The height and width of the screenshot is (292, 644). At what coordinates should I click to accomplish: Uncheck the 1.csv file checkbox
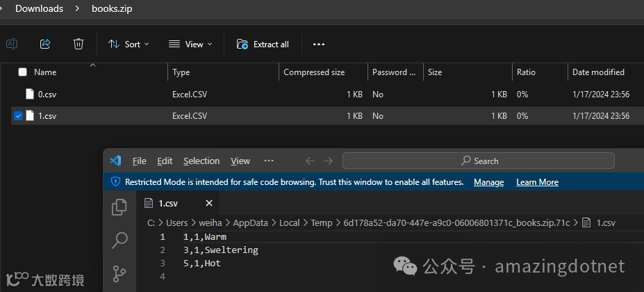[18, 116]
